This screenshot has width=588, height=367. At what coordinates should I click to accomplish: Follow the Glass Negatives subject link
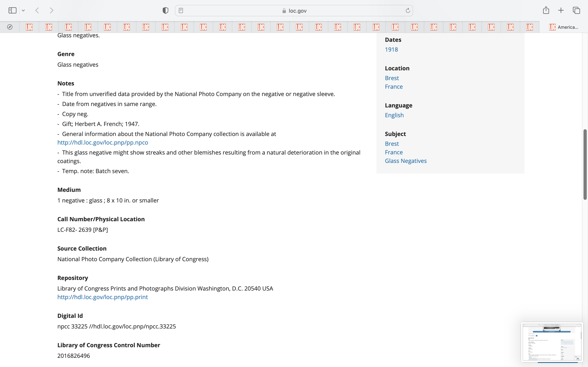pyautogui.click(x=405, y=161)
